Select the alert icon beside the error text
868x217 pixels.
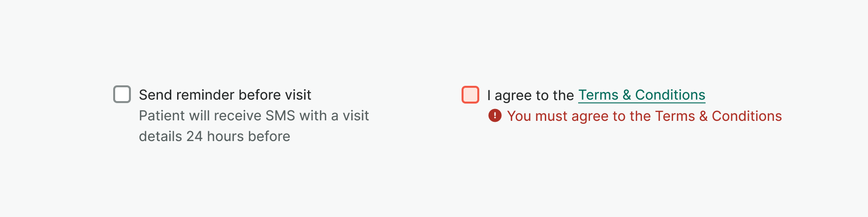[495, 116]
